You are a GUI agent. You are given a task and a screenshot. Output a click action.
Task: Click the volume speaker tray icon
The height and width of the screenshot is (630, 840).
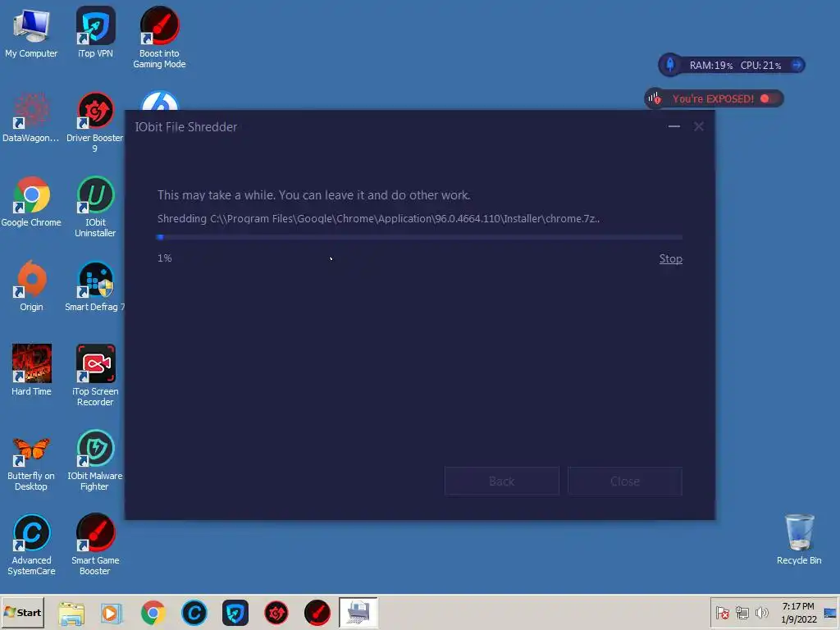(x=761, y=613)
